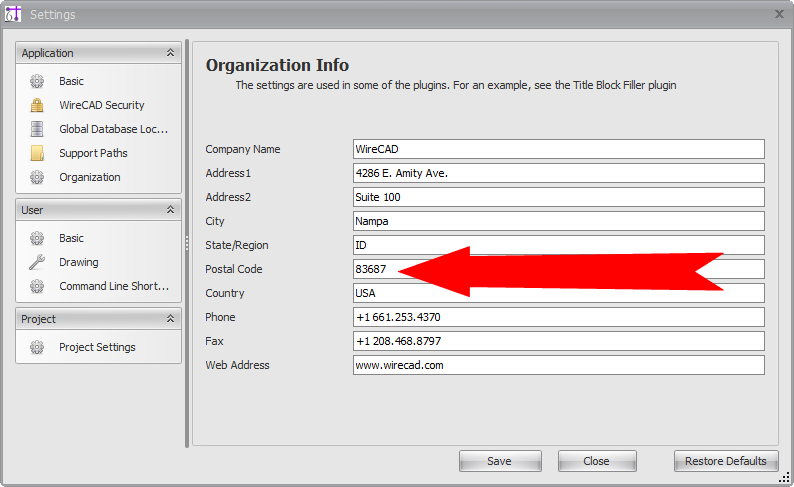Image resolution: width=794 pixels, height=487 pixels.
Task: Click the Postal Code label
Action: click(x=233, y=269)
